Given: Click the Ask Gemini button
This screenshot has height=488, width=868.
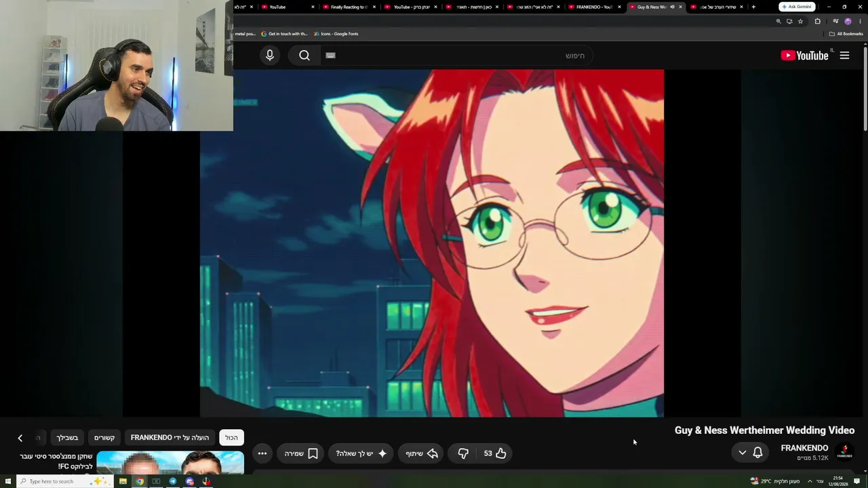Looking at the screenshot, I should (796, 7).
